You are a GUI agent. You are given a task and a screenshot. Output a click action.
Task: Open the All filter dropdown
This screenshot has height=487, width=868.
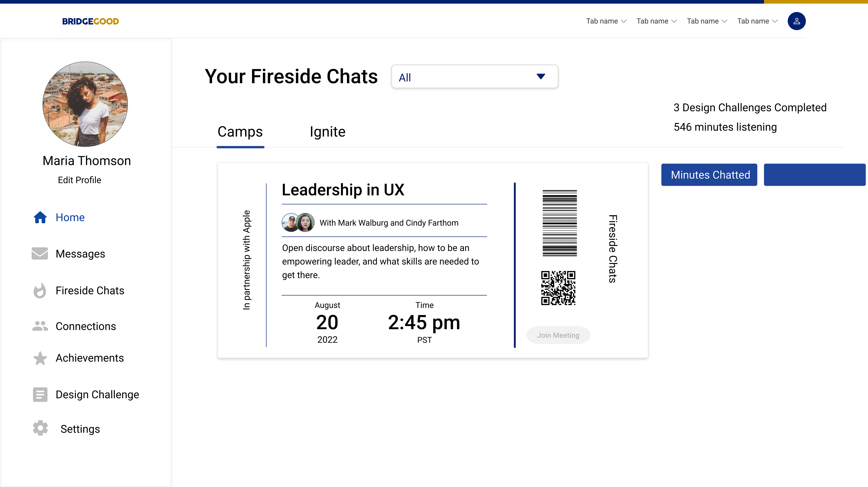tap(474, 77)
